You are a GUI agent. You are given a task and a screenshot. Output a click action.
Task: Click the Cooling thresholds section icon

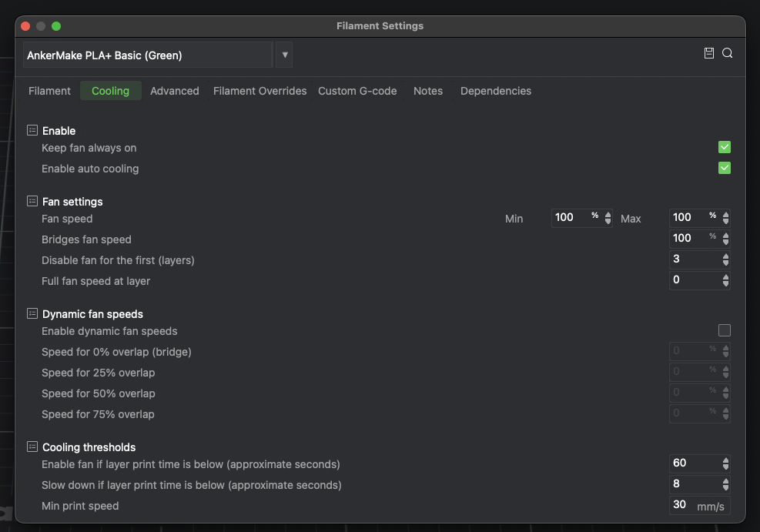[x=32, y=447]
